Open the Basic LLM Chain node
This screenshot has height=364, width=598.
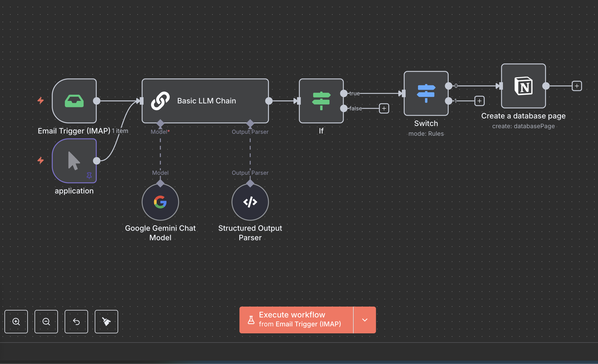point(205,101)
